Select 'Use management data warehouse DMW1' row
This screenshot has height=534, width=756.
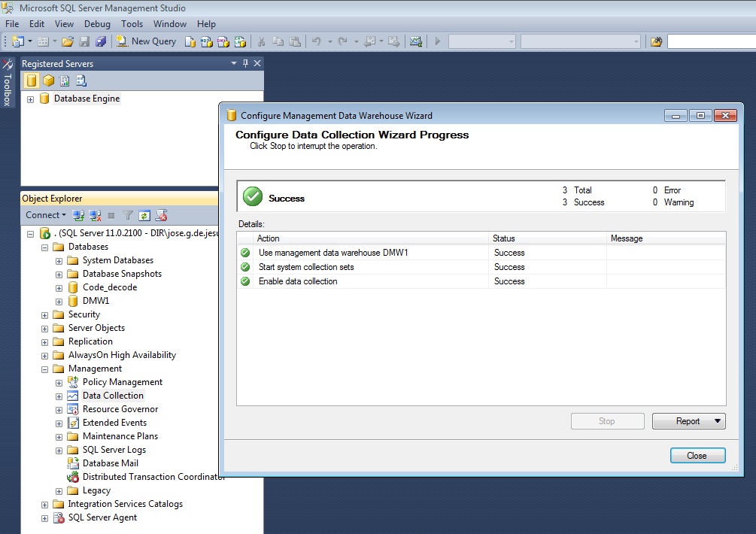pyautogui.click(x=481, y=253)
